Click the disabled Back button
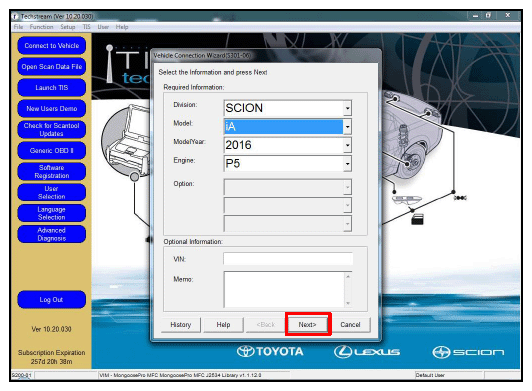The height and width of the screenshot is (391, 532). (266, 325)
